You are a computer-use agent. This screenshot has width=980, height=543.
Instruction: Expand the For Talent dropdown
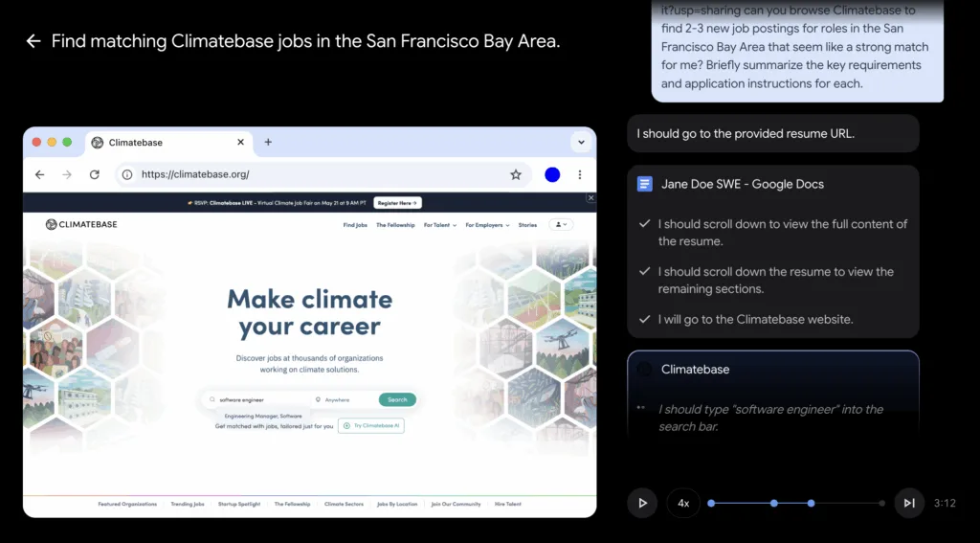(x=440, y=225)
